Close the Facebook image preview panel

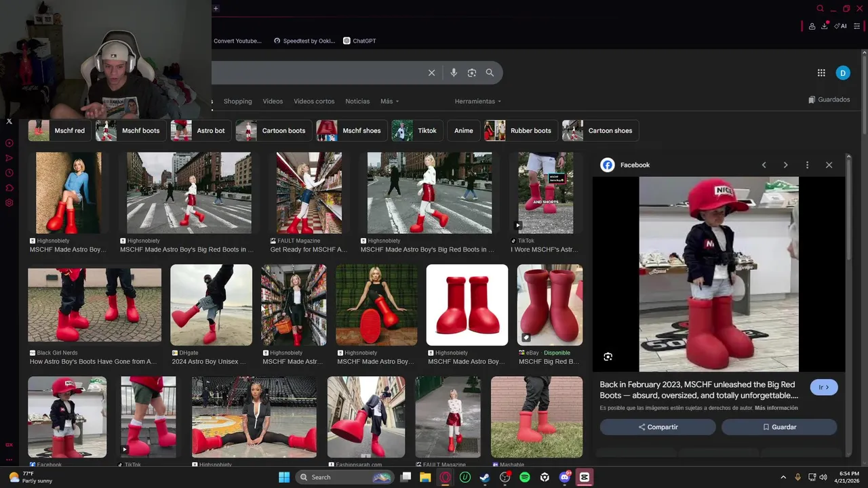(829, 165)
